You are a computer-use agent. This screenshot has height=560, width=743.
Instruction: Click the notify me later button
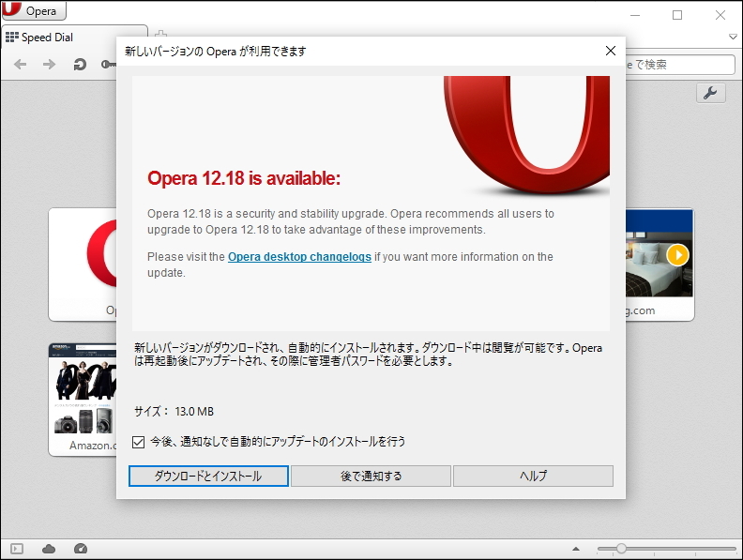pos(371,477)
